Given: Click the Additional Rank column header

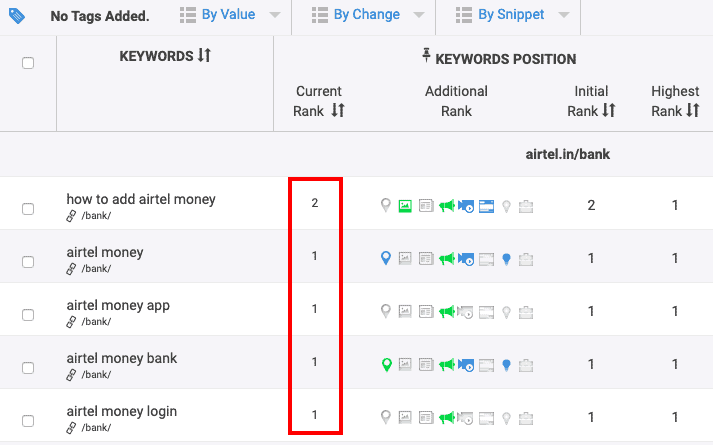Looking at the screenshot, I should click(x=456, y=101).
